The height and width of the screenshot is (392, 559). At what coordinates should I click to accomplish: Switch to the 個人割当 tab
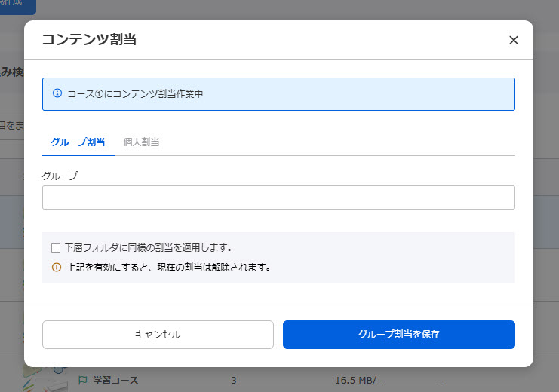point(141,142)
